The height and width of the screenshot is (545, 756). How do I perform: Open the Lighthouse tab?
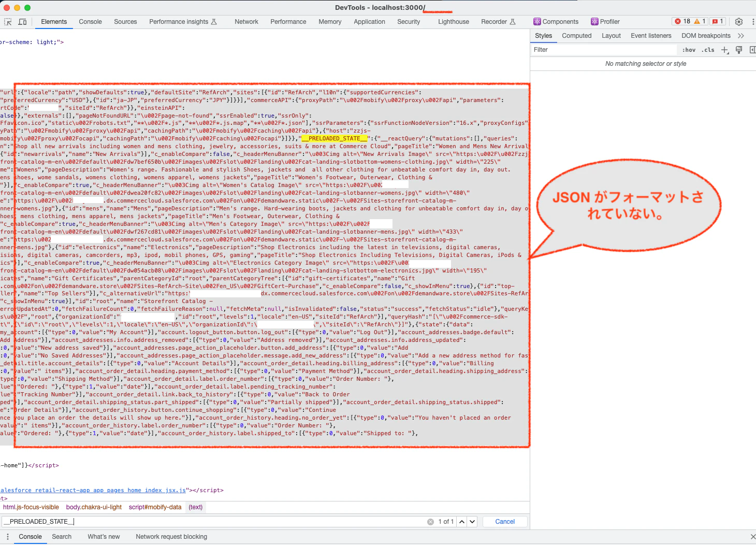(454, 22)
